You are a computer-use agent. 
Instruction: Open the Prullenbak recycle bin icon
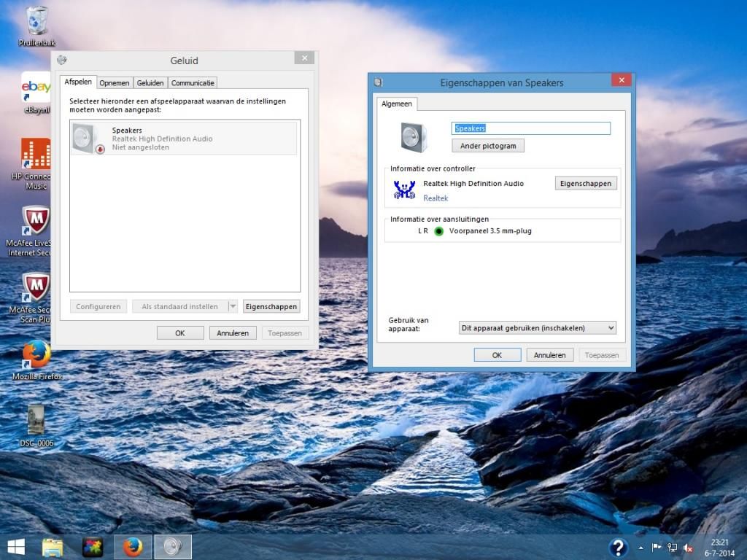(x=36, y=22)
